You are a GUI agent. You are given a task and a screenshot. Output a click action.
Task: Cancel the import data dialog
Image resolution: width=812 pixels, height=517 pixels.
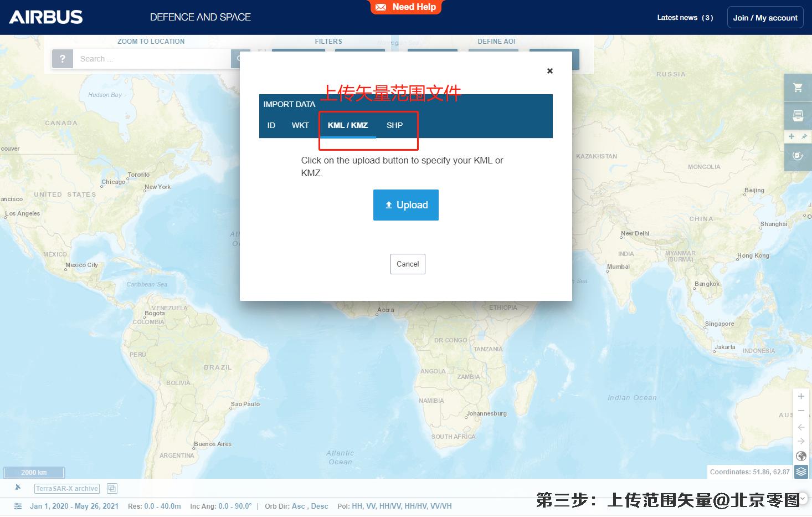coord(408,264)
